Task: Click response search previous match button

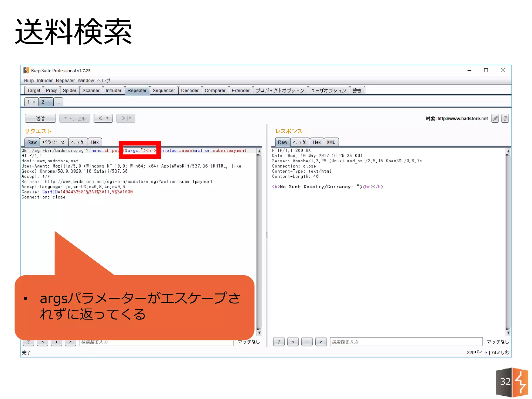Action: [x=293, y=342]
